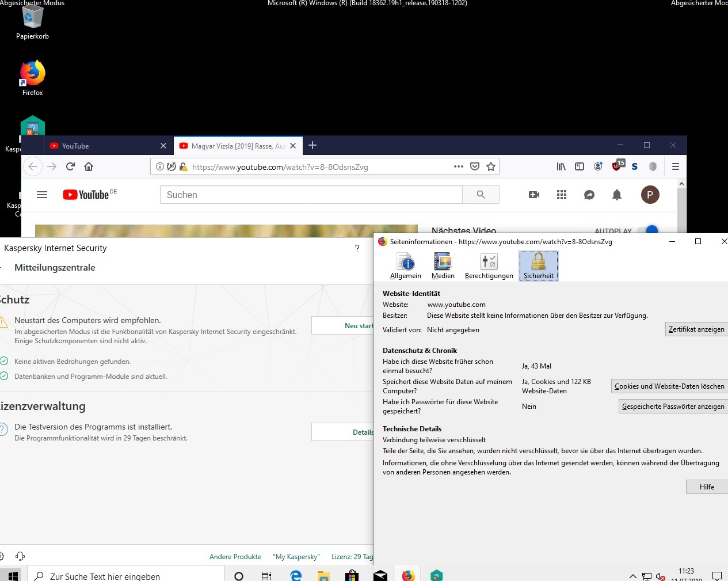
Task: Click the Windows taskbar search box
Action: pos(126,576)
